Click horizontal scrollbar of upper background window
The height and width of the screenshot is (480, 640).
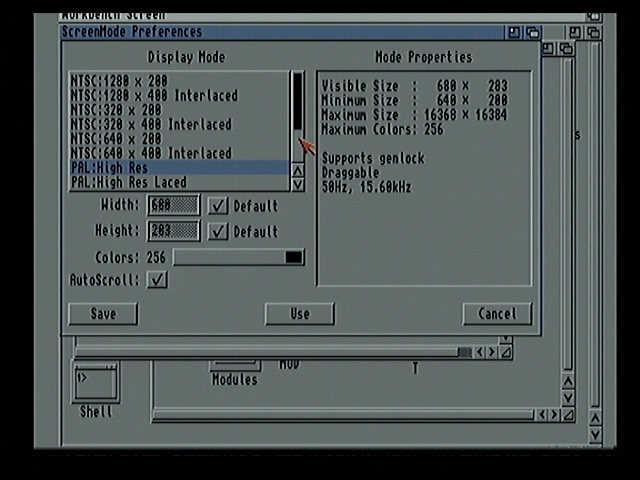point(273,352)
